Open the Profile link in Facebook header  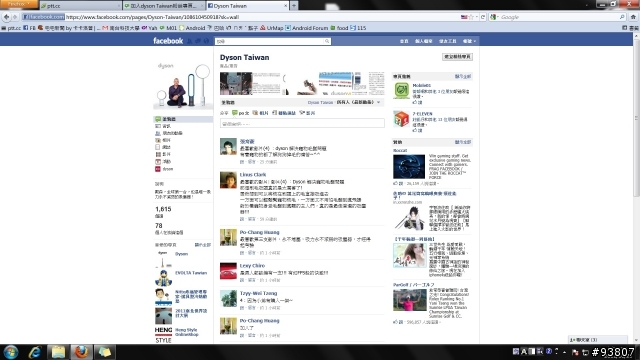tap(424, 41)
